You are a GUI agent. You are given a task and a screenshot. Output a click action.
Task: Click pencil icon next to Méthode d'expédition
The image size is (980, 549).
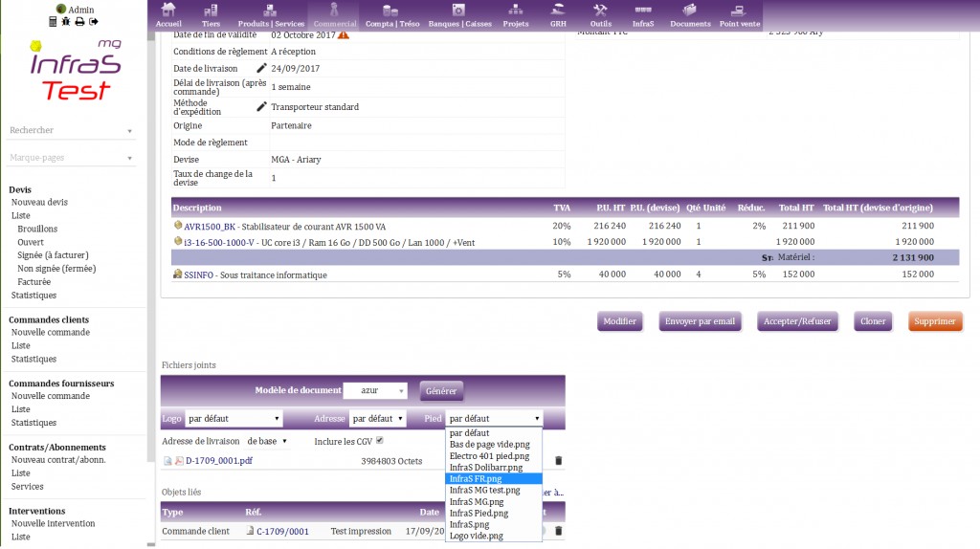click(x=261, y=107)
